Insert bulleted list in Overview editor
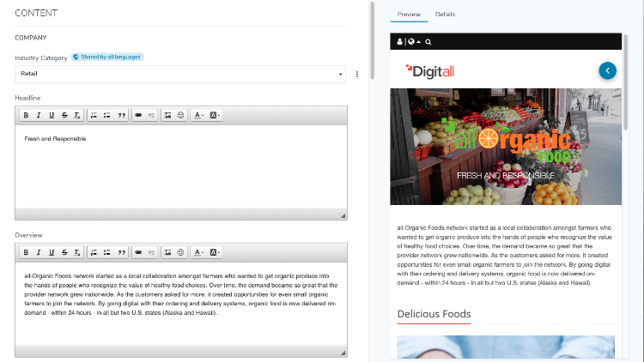This screenshot has height=362, width=644. (x=106, y=252)
